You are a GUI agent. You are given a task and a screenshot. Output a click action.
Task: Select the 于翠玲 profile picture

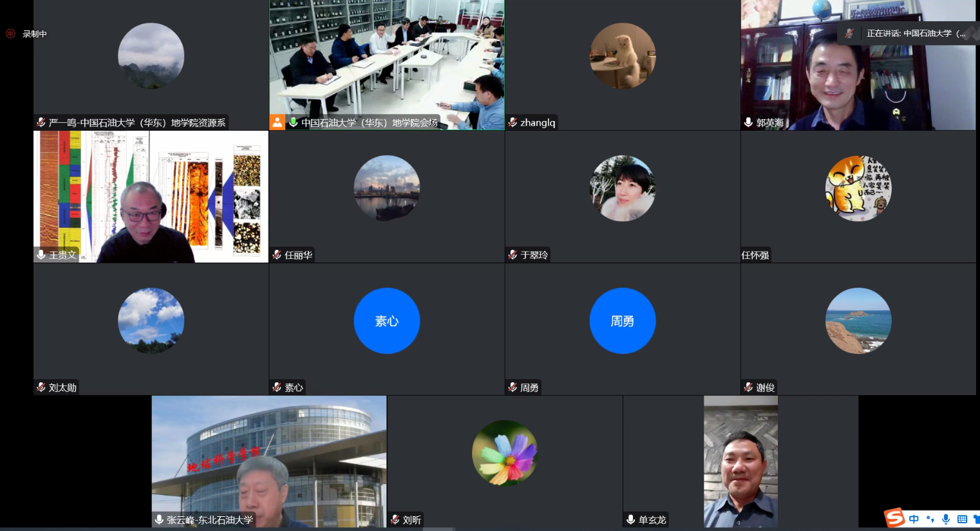622,188
